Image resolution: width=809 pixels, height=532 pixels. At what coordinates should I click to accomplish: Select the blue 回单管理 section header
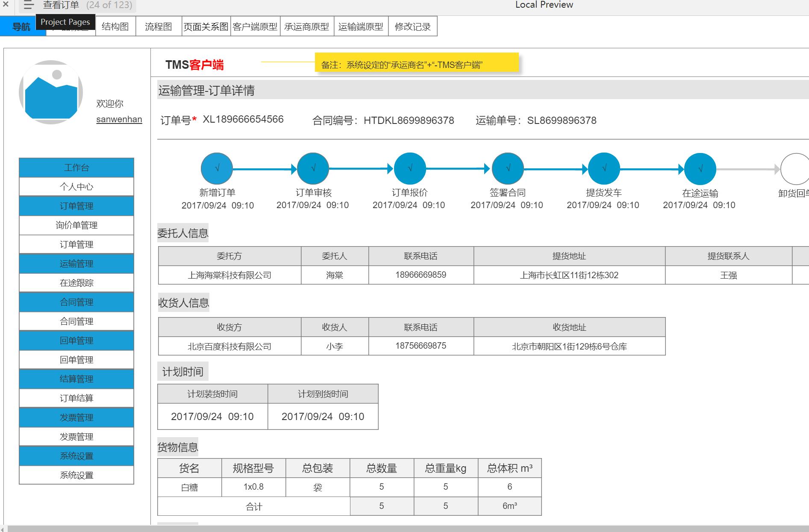point(76,341)
